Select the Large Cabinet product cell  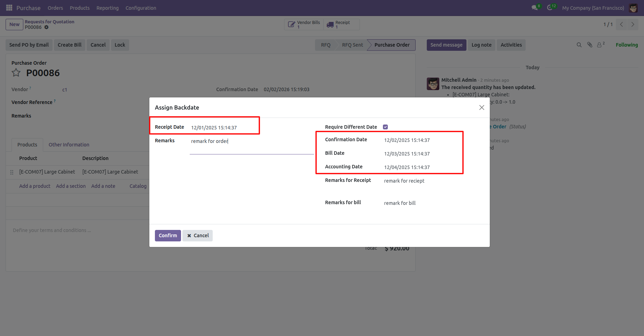[x=47, y=172]
